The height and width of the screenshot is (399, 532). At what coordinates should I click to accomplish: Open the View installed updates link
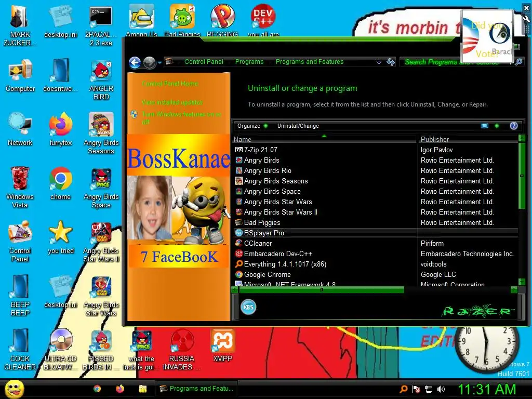pos(172,102)
